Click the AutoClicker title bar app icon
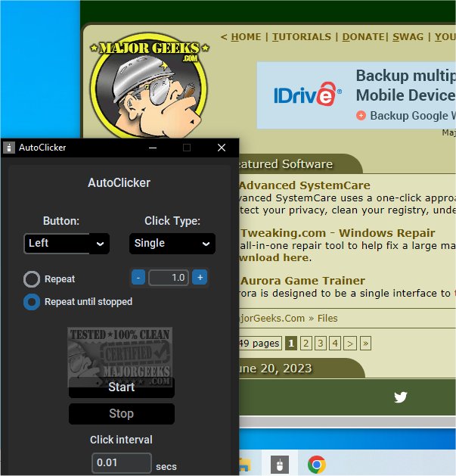This screenshot has height=476, width=456. click(x=9, y=148)
